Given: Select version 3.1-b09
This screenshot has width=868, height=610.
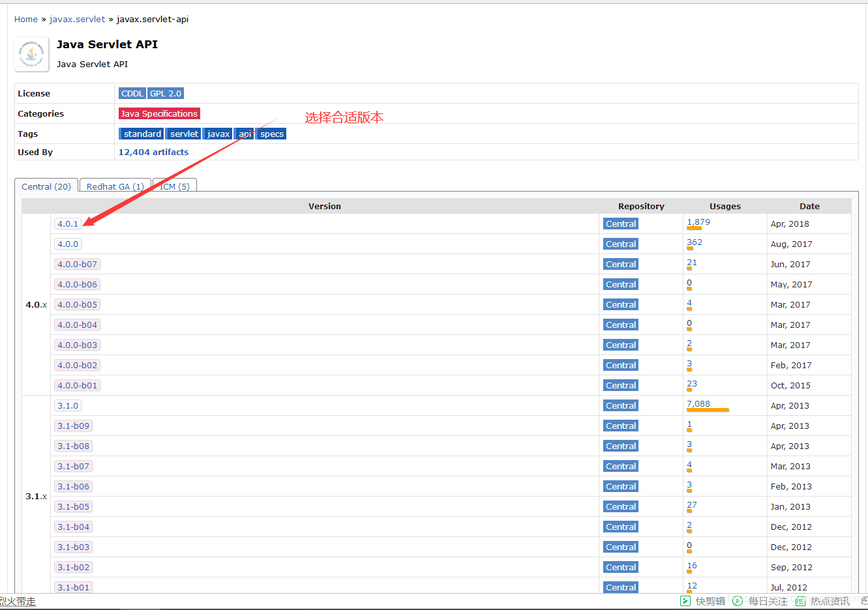Looking at the screenshot, I should (x=73, y=426).
